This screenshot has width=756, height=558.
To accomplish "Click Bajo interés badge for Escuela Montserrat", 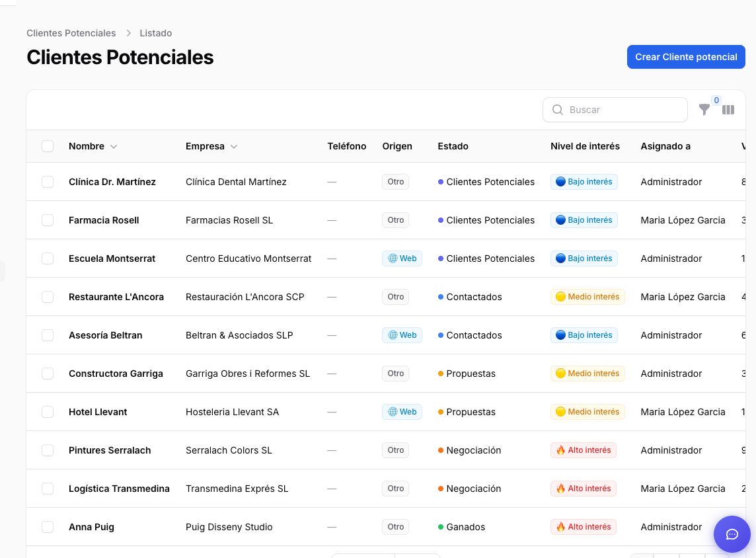I will [584, 259].
